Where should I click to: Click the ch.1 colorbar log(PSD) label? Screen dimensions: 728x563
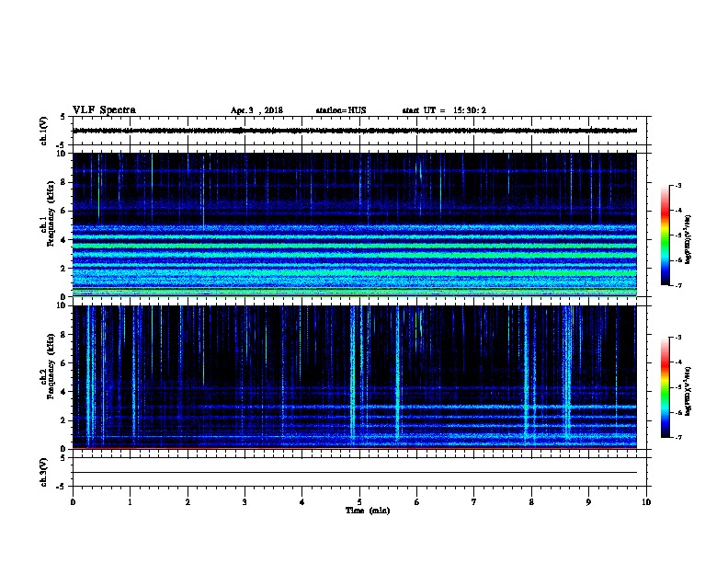(x=688, y=239)
